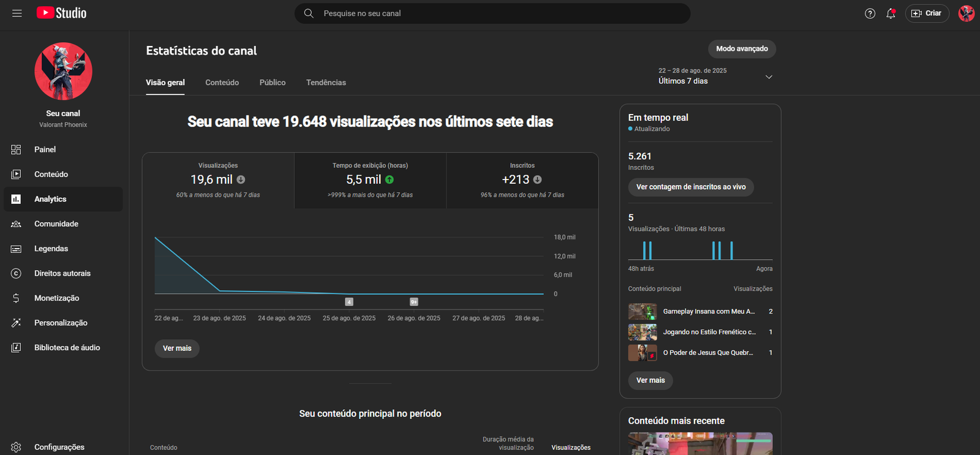Open O Poder de Jesus Que Quebr... thumbnail
The height and width of the screenshot is (455, 980).
point(643,353)
